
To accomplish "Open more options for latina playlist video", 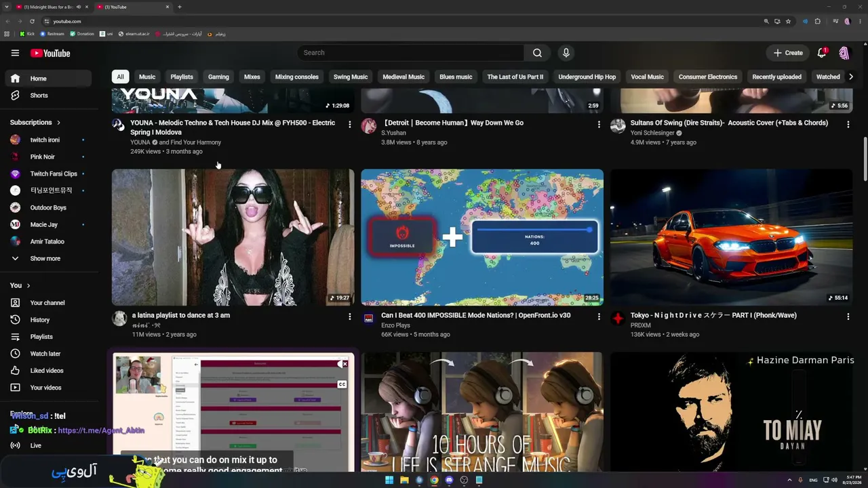I will click(349, 317).
